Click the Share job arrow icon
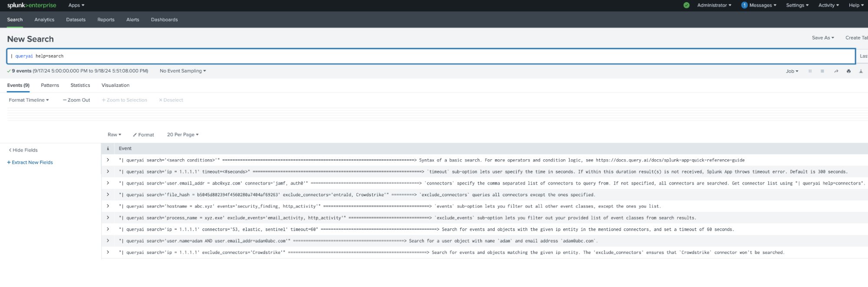This screenshot has height=287, width=868. (836, 71)
